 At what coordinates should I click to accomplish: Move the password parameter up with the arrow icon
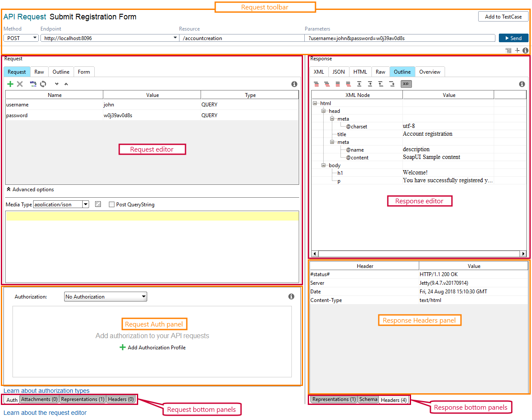tap(67, 84)
